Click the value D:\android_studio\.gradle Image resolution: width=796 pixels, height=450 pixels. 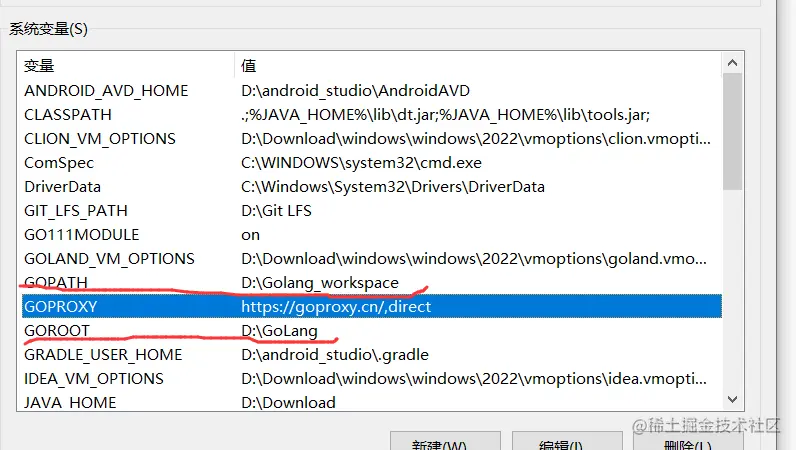click(x=335, y=355)
